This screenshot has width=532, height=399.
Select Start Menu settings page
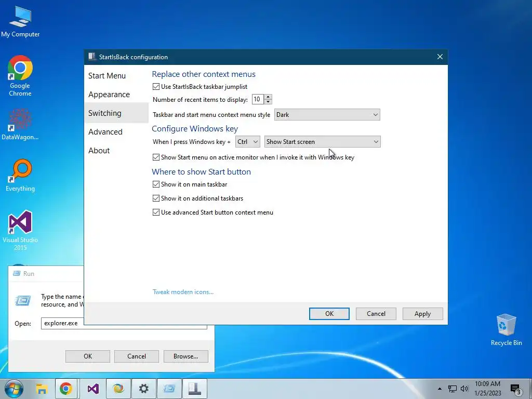pyautogui.click(x=116, y=76)
